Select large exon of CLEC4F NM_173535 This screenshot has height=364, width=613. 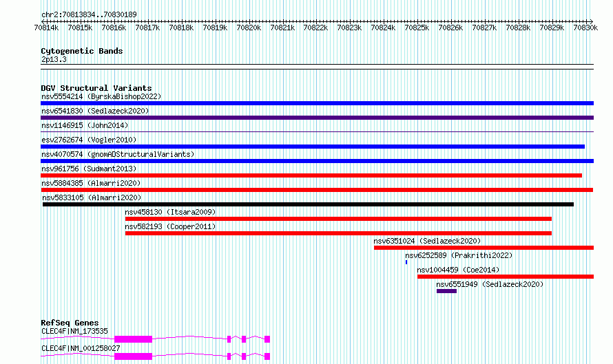134,339
